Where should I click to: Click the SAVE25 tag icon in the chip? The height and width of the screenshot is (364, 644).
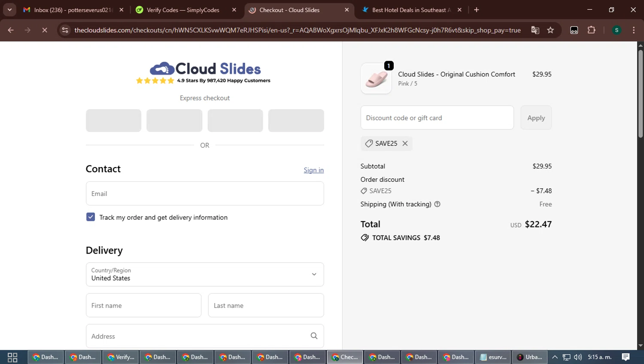(369, 144)
